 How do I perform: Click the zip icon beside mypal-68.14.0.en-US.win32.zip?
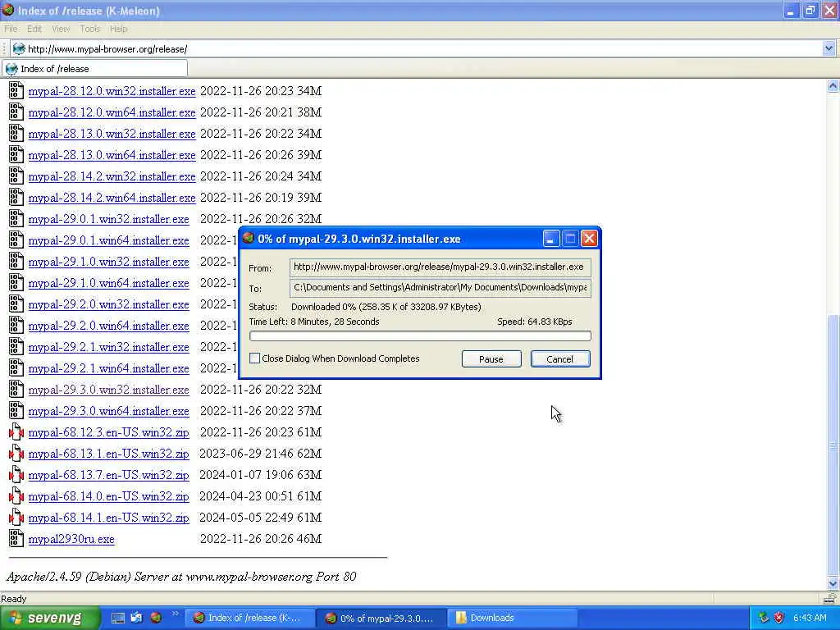16,496
